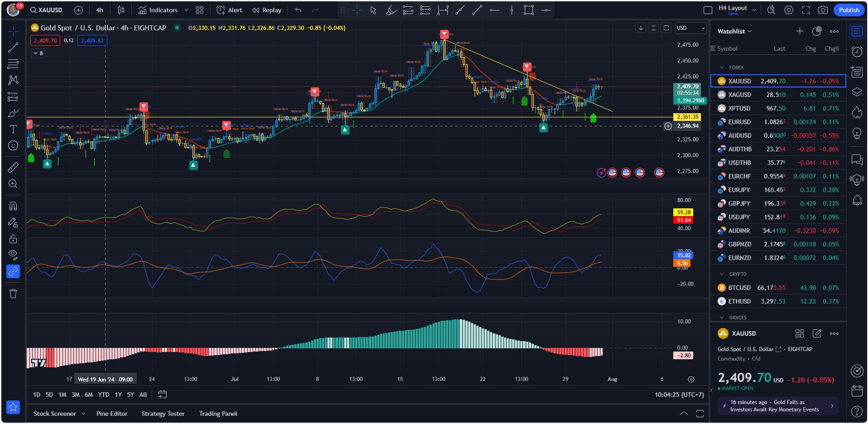This screenshot has width=868, height=424.
Task: Select the ruler measure tool
Action: (13, 168)
